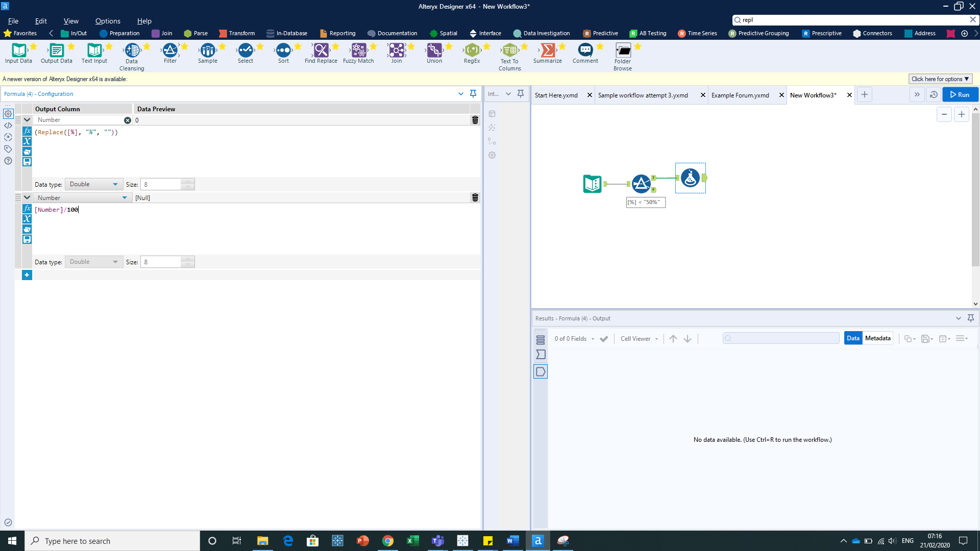Open the first Data type Double dropdown
This screenshot has width=980, height=551.
click(x=94, y=184)
